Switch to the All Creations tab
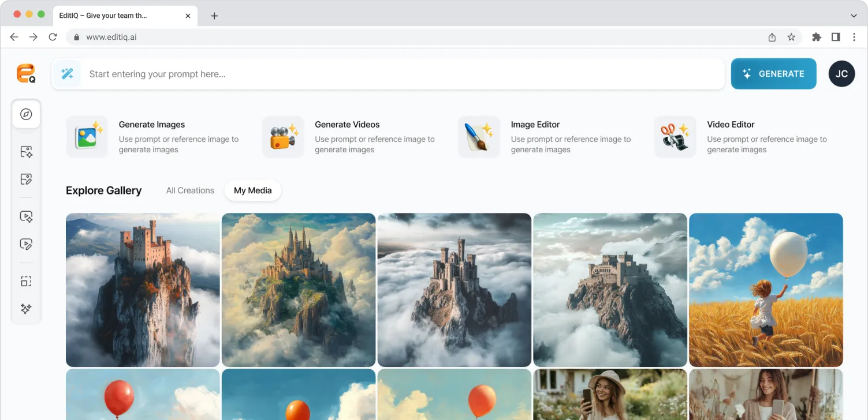The width and height of the screenshot is (868, 420). pyautogui.click(x=190, y=190)
